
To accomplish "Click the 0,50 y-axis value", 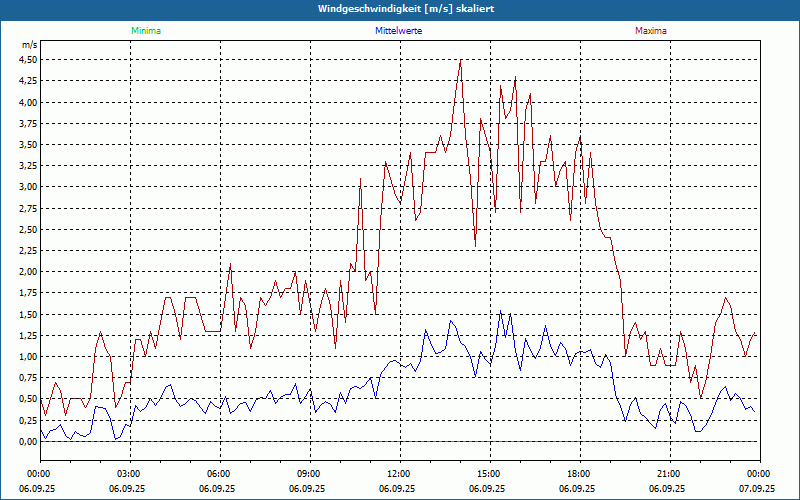I will pos(28,399).
